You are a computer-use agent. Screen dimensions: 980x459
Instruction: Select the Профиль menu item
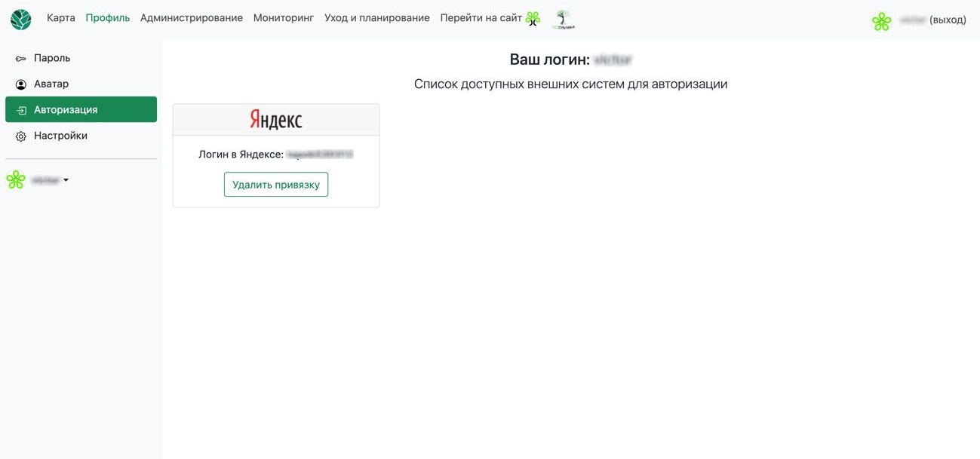[x=108, y=18]
